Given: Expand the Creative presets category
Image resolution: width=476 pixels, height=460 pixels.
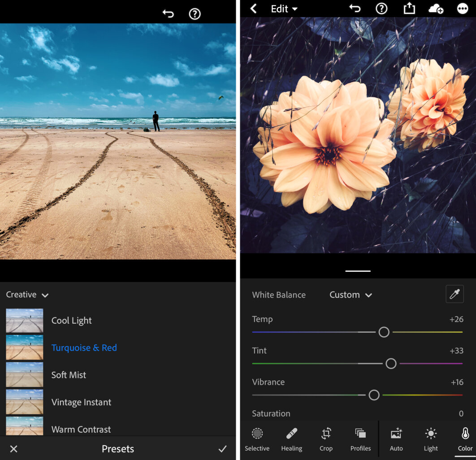Looking at the screenshot, I should click(27, 295).
